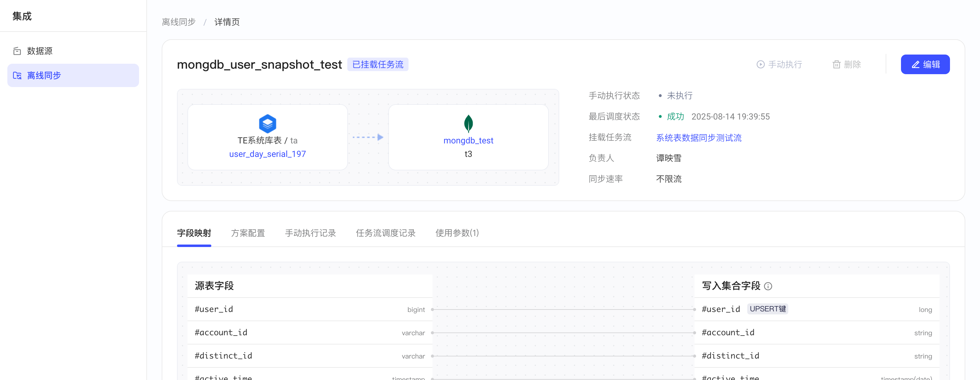Click the 删除 button
Image resolution: width=980 pixels, height=380 pixels.
846,64
